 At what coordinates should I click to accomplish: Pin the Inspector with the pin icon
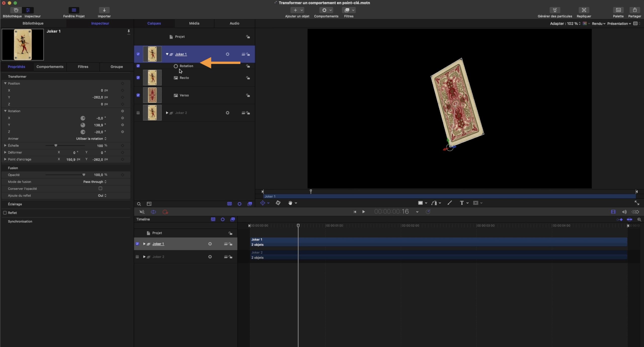click(x=129, y=31)
